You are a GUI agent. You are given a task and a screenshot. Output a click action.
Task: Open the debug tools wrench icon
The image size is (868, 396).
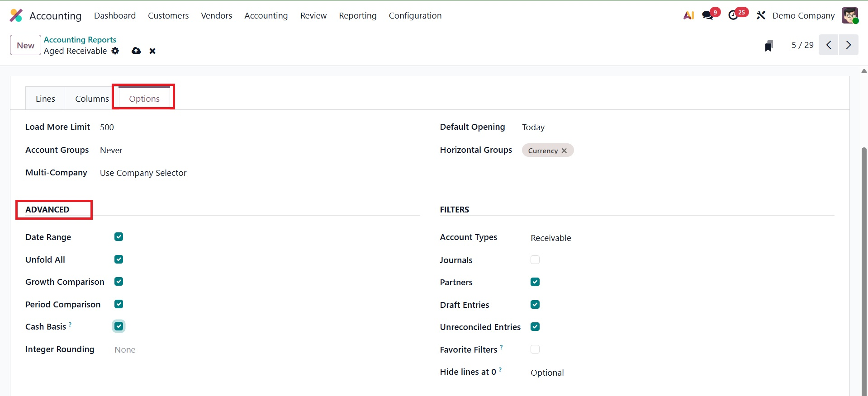tap(761, 15)
